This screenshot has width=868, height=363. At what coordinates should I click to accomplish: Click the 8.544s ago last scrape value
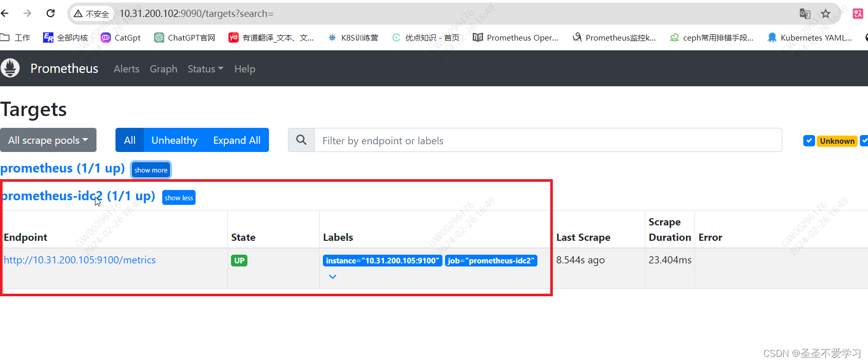[x=581, y=260]
